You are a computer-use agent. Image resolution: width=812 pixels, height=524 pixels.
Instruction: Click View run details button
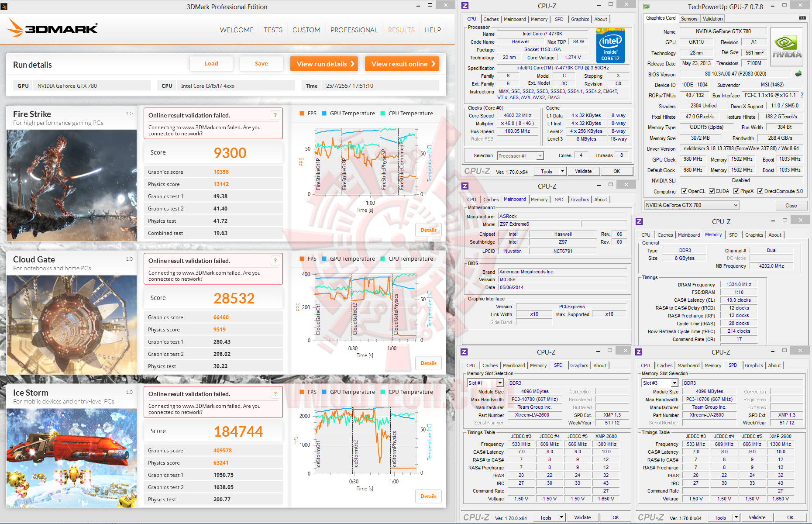(x=324, y=64)
